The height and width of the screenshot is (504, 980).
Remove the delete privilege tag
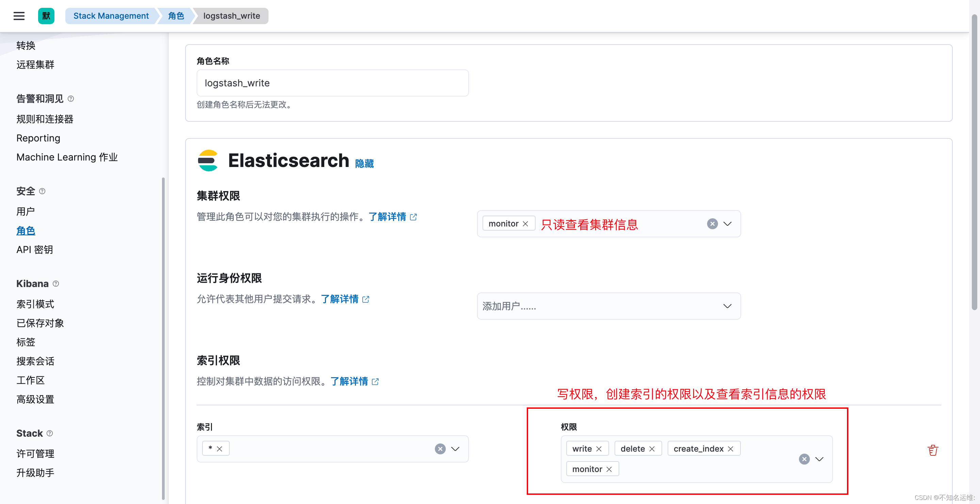point(652,449)
